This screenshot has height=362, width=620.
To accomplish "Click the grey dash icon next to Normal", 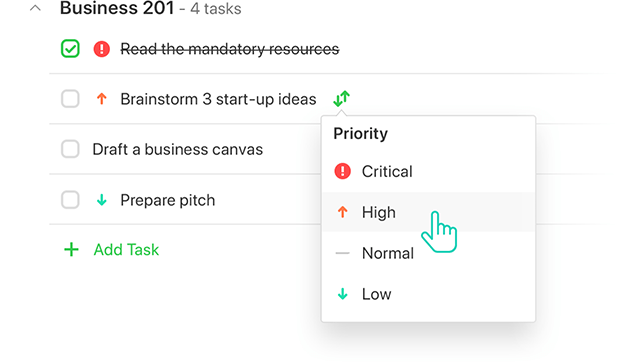I will pyautogui.click(x=342, y=253).
